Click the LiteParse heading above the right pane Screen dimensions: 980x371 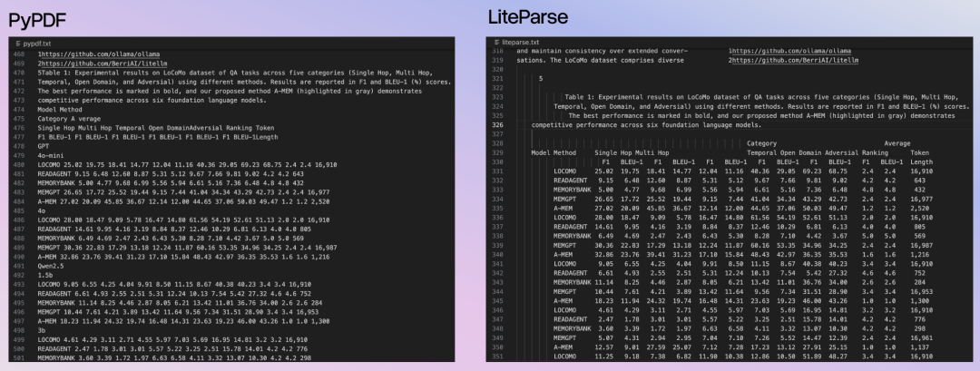(528, 17)
